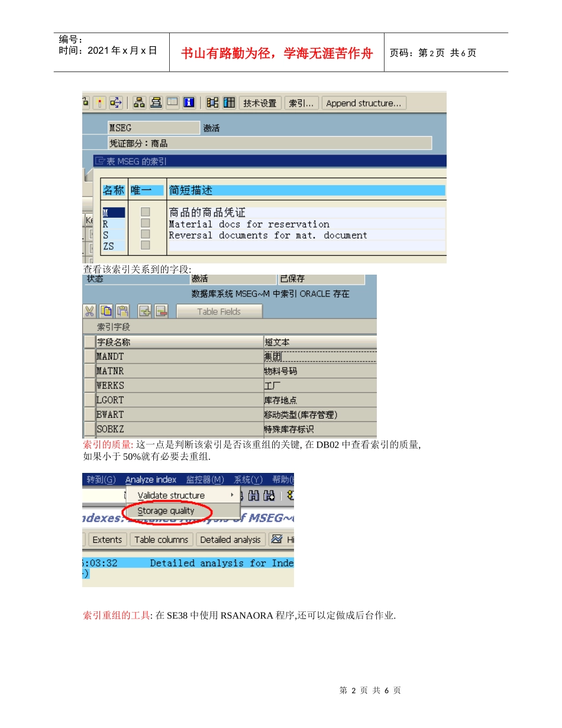Click field name MATNR cell

pos(179,371)
